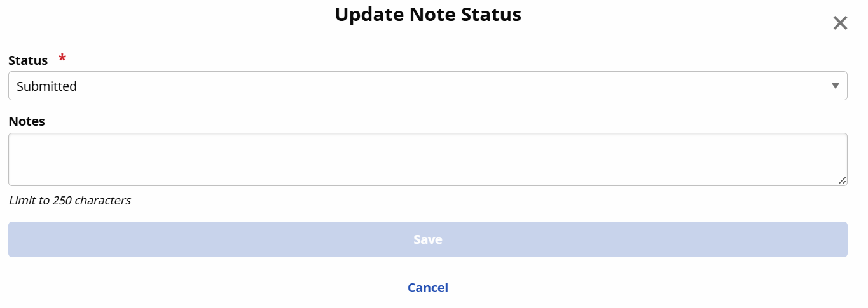Open the Status combo box showing Submitted
The width and height of the screenshot is (868, 308).
pyautogui.click(x=427, y=86)
